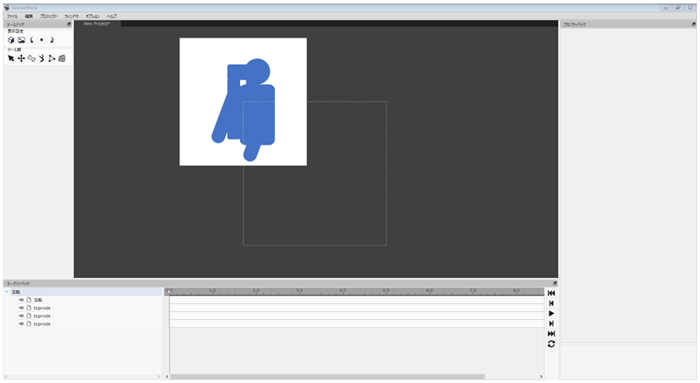Toggle the cube display-setting icon
Screen dimensions: 700x383
tap(11, 40)
